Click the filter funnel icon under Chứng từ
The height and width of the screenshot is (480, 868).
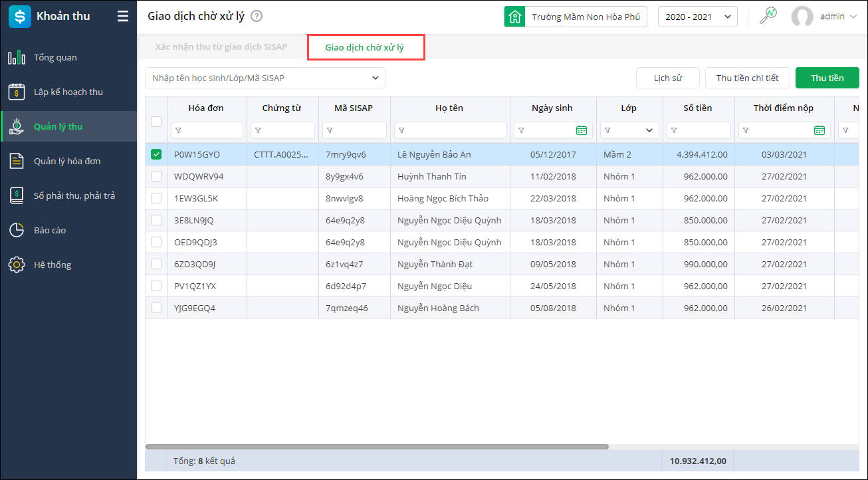click(x=258, y=130)
